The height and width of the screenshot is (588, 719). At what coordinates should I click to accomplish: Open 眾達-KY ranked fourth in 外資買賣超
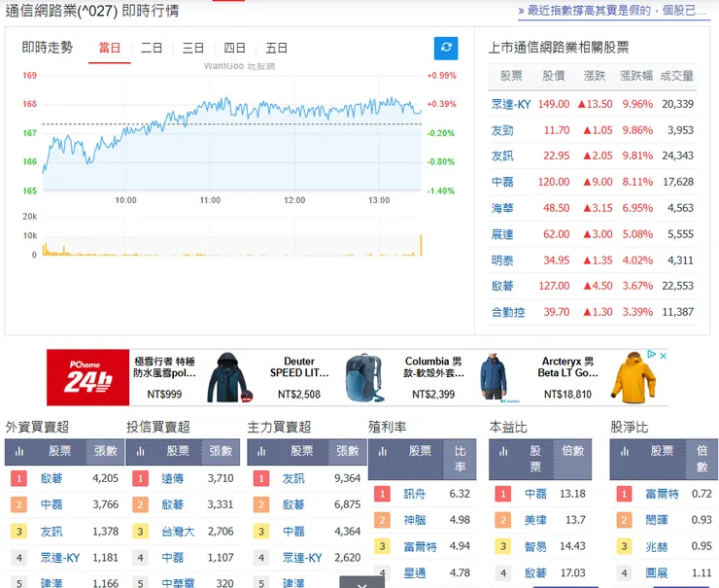(x=60, y=558)
